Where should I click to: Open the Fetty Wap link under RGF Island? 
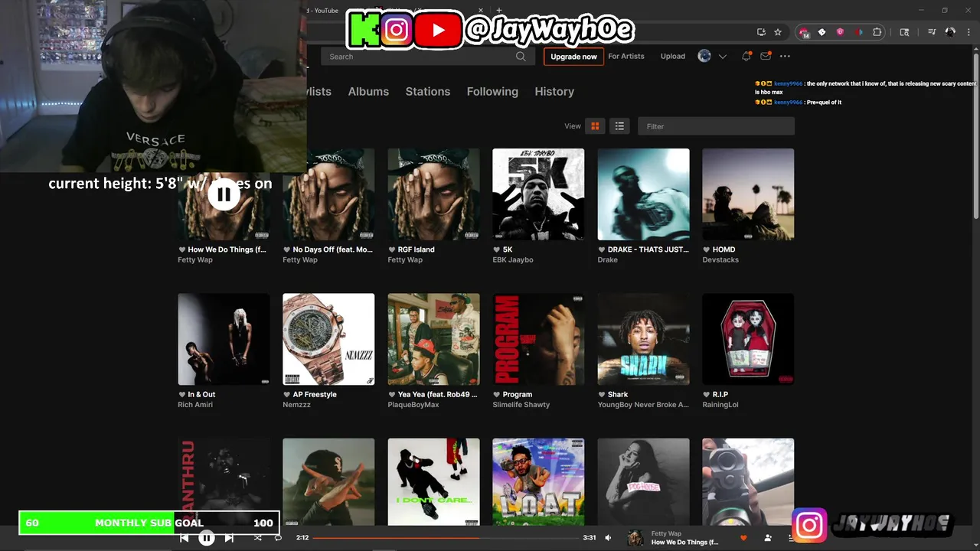(x=405, y=260)
